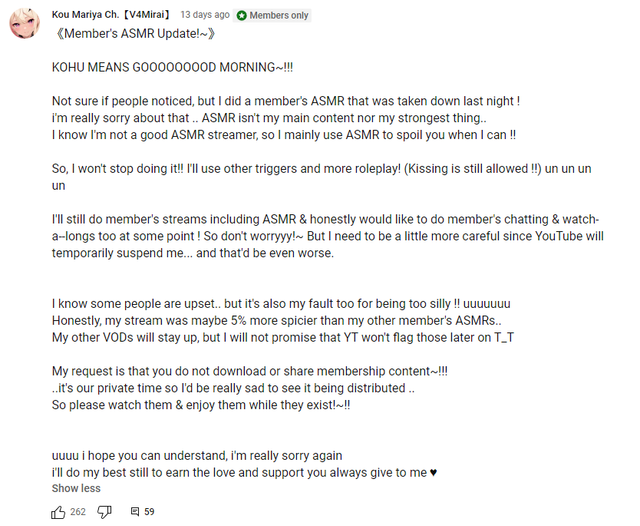Open Kou Mariya's channel avatar
The width and height of the screenshot is (640, 526).
point(25,23)
